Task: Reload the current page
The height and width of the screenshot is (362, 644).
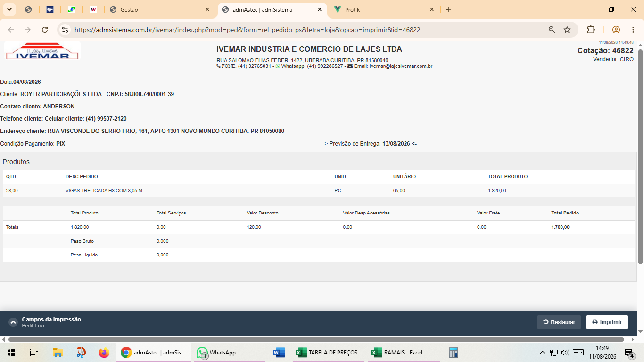Action: pyautogui.click(x=45, y=30)
